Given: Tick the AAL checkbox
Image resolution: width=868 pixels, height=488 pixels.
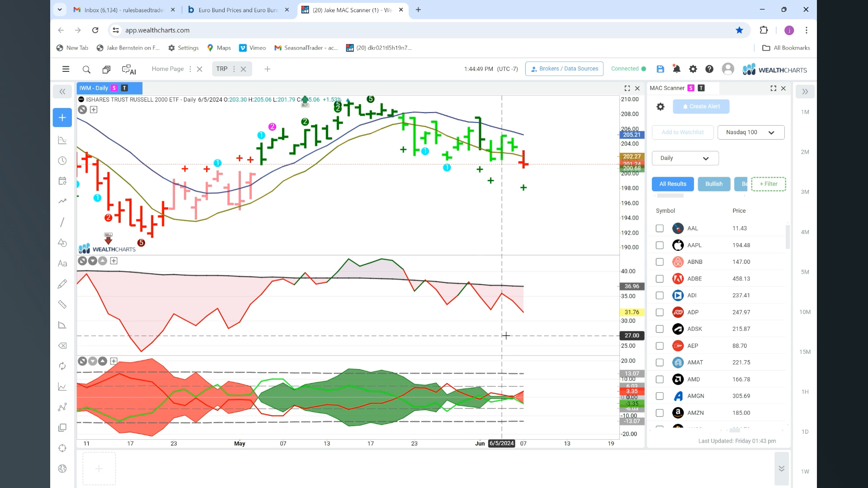Looking at the screenshot, I should (x=660, y=229).
